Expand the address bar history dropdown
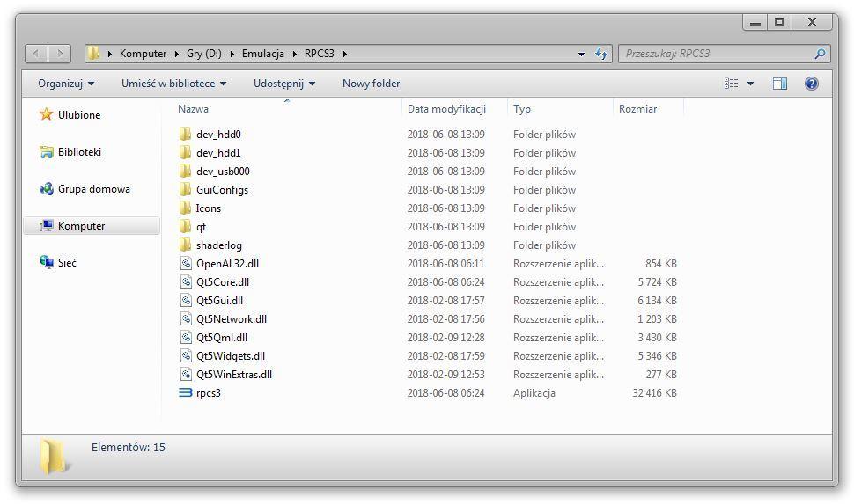The height and width of the screenshot is (504, 854). pos(582,54)
